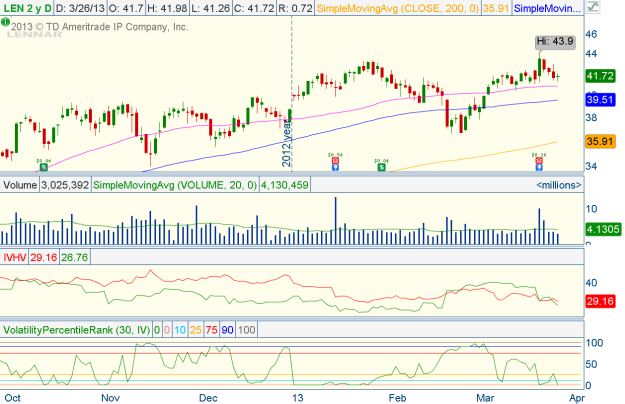This screenshot has width=625, height=404.
Task: Click the Volume study title
Action: [20, 185]
